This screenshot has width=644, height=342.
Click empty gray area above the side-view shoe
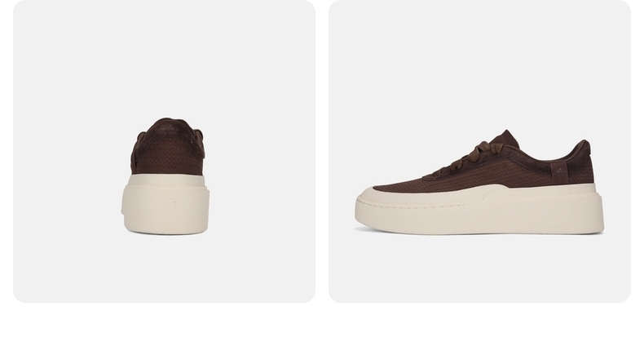coord(479,62)
